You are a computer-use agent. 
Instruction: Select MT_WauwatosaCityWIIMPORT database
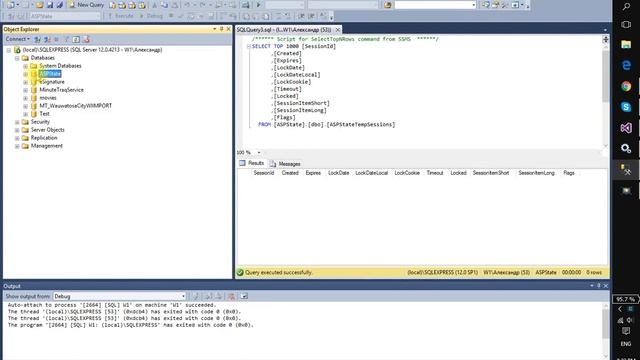[76, 106]
